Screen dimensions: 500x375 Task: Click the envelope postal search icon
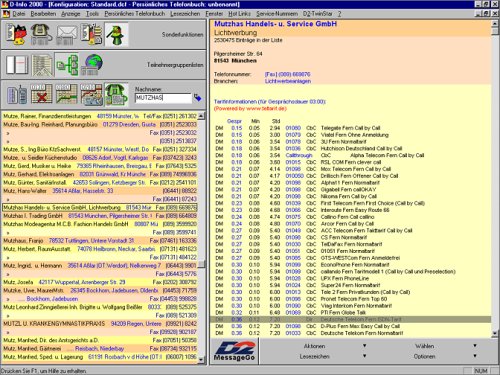point(66,34)
